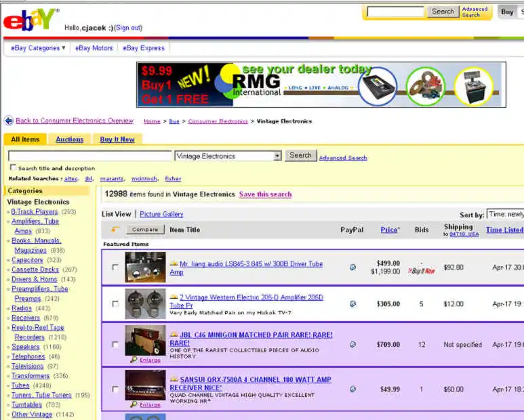Click the marantz related search
Viewport: 524px width, 420px height.
[x=112, y=179]
